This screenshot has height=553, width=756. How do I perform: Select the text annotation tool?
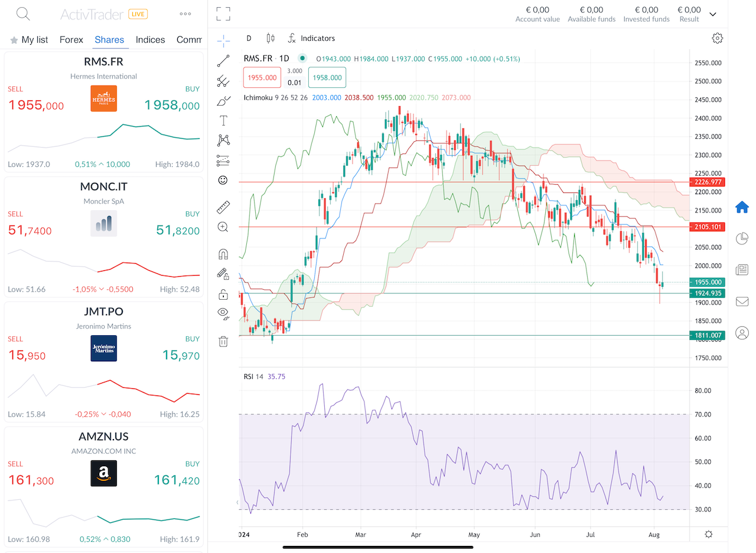223,121
